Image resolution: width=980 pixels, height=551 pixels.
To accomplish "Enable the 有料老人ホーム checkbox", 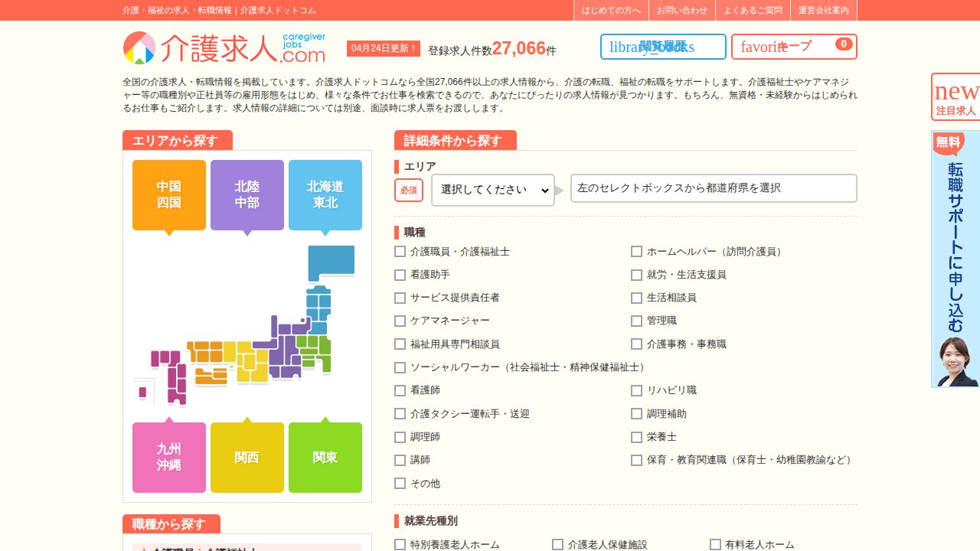I will [x=715, y=544].
